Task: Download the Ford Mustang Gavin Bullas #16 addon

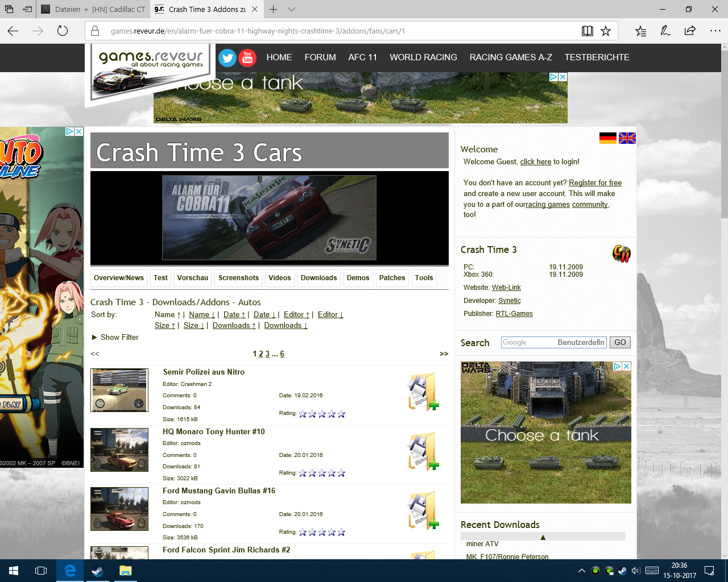Action: [423, 510]
